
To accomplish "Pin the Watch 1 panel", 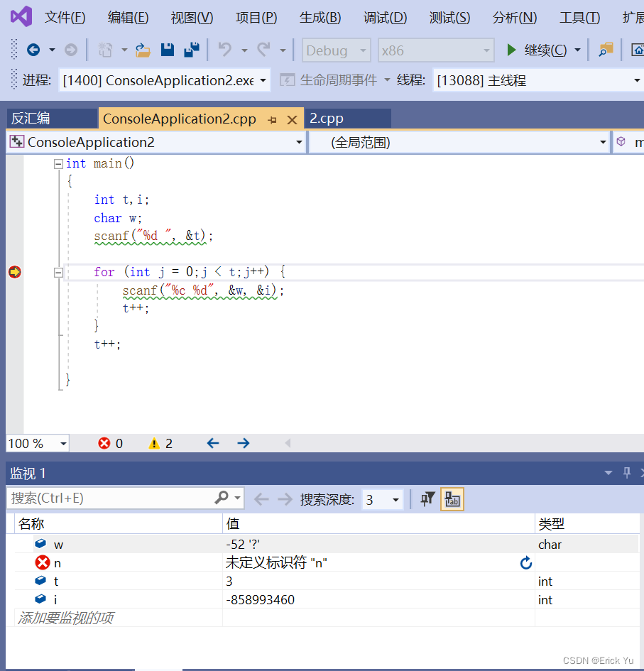I will (627, 473).
